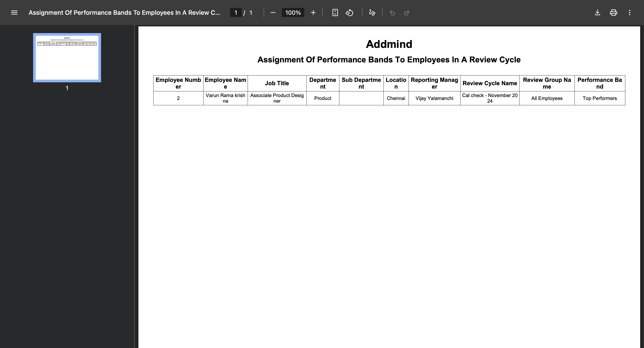Click the document title in toolbar

[x=124, y=13]
